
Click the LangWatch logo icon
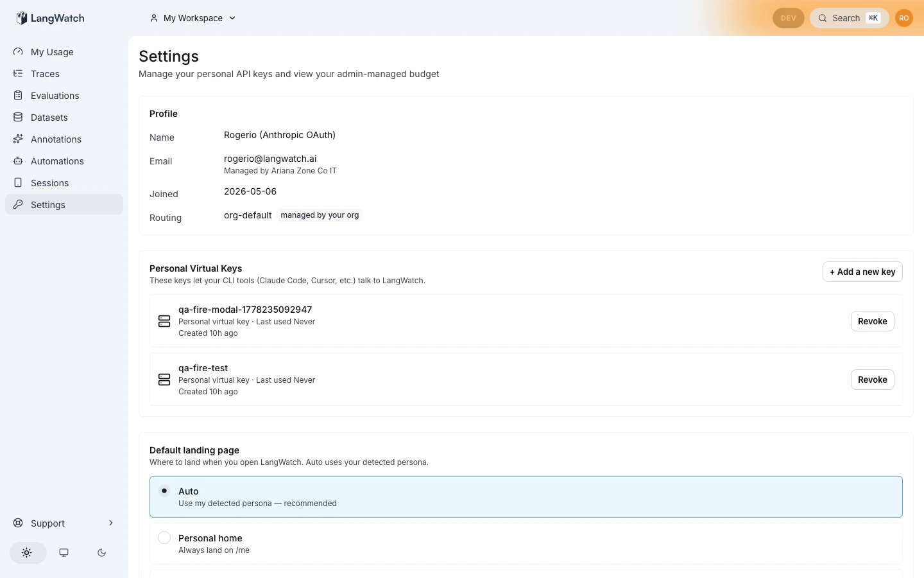[x=22, y=18]
